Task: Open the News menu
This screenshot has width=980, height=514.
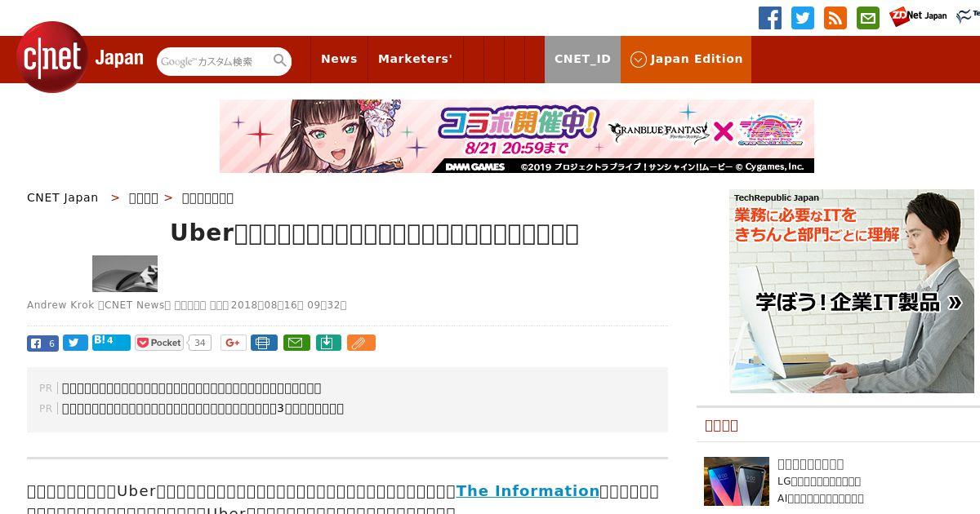Action: click(339, 59)
